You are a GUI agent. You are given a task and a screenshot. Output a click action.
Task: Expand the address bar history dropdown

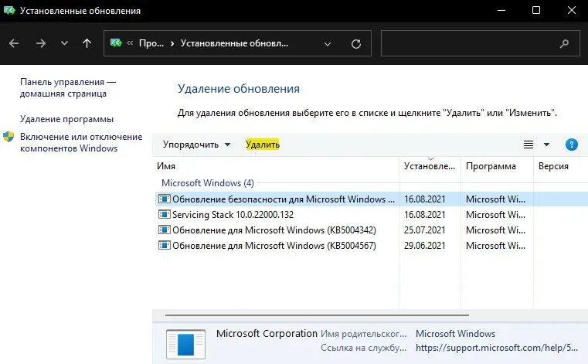[328, 44]
